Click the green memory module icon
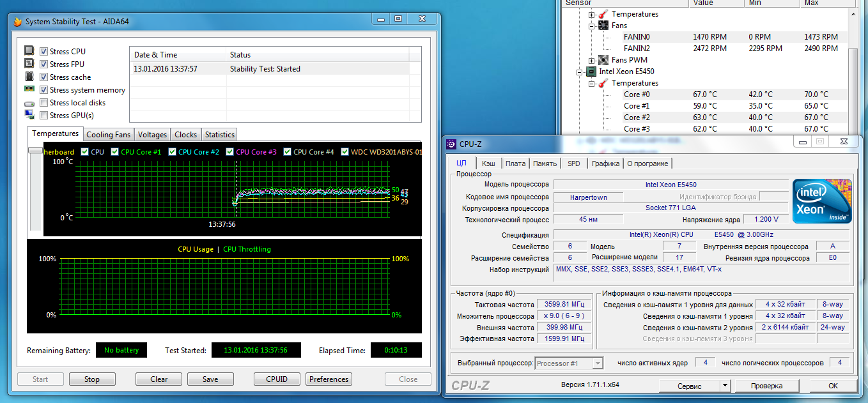 (x=29, y=89)
